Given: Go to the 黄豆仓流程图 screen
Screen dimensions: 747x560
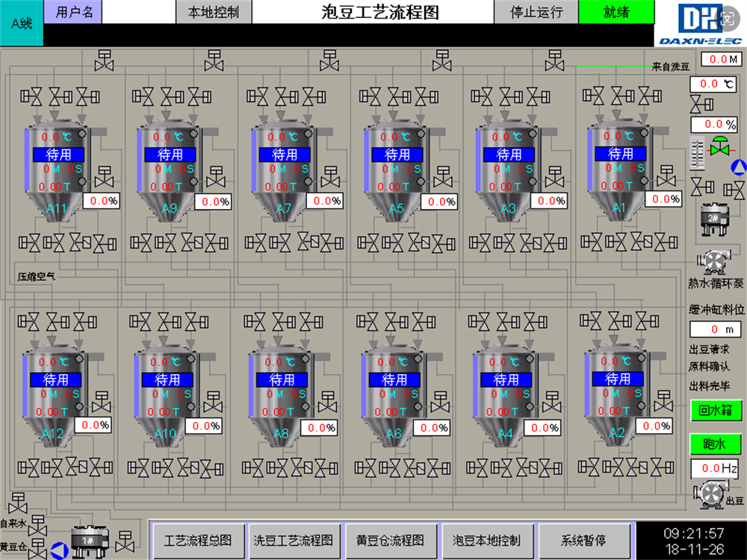Looking at the screenshot, I should click(391, 540).
